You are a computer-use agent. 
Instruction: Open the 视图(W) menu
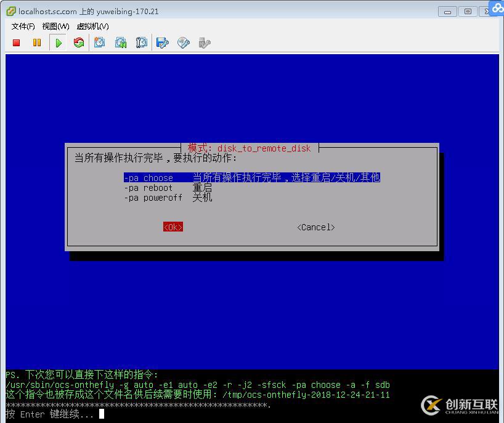tap(54, 26)
